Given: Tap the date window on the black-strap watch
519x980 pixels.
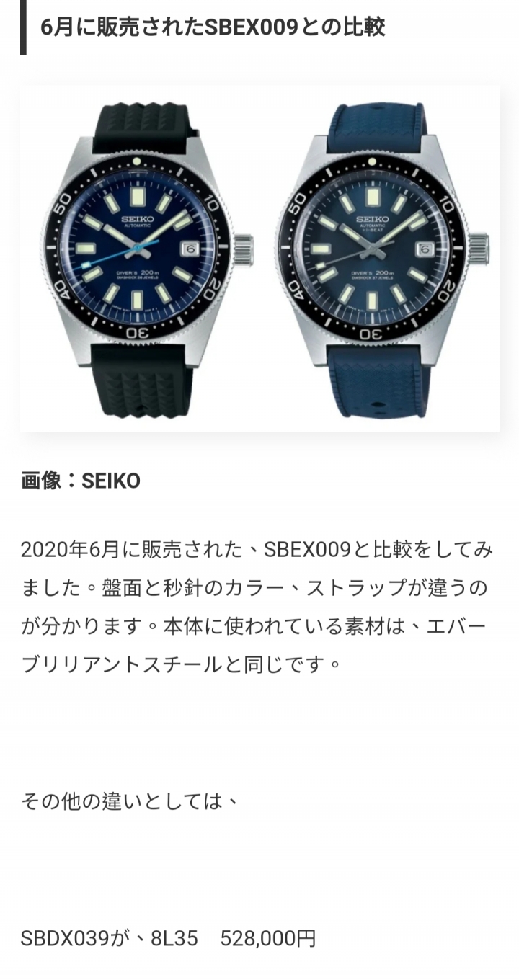Looking at the screenshot, I should tap(191, 249).
